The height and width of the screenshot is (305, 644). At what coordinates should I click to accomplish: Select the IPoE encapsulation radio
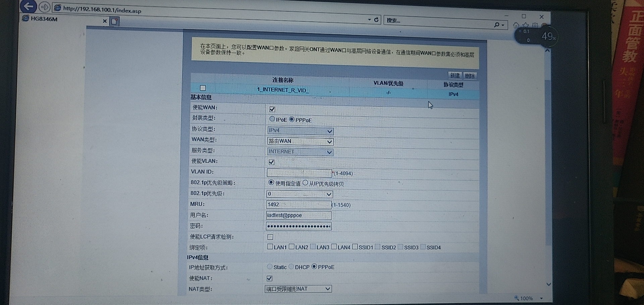pos(272,119)
